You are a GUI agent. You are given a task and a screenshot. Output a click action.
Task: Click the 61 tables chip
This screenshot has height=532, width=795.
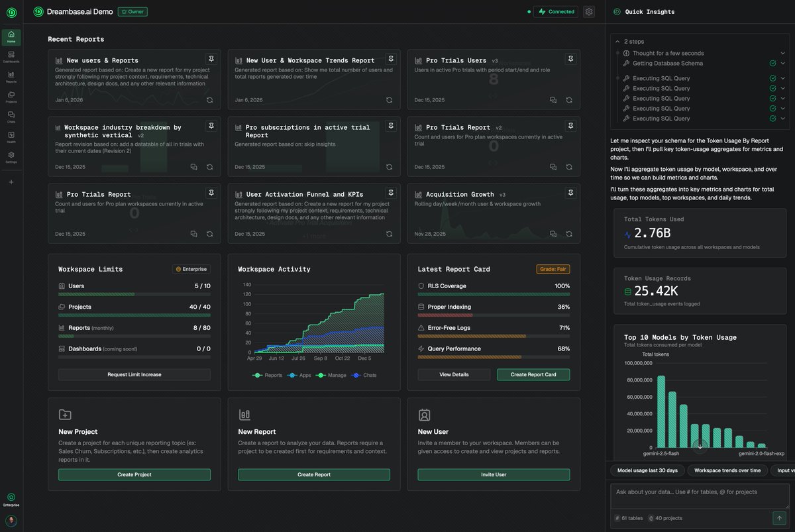pyautogui.click(x=629, y=518)
